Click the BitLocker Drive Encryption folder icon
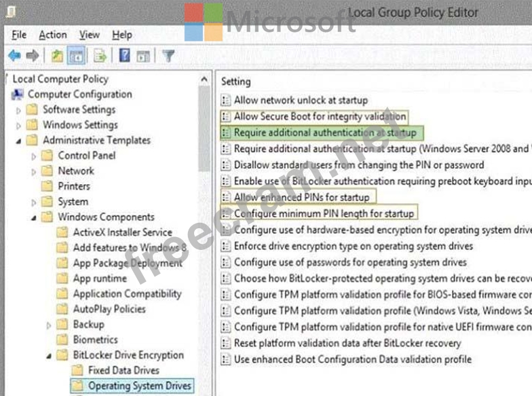The height and width of the screenshot is (396, 532). coord(62,355)
